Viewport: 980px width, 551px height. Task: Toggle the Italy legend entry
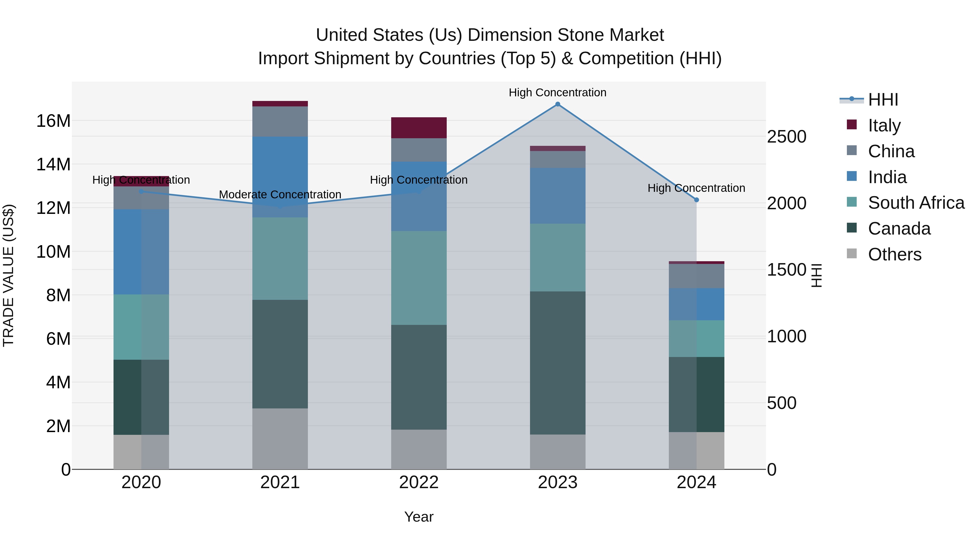tap(874, 125)
